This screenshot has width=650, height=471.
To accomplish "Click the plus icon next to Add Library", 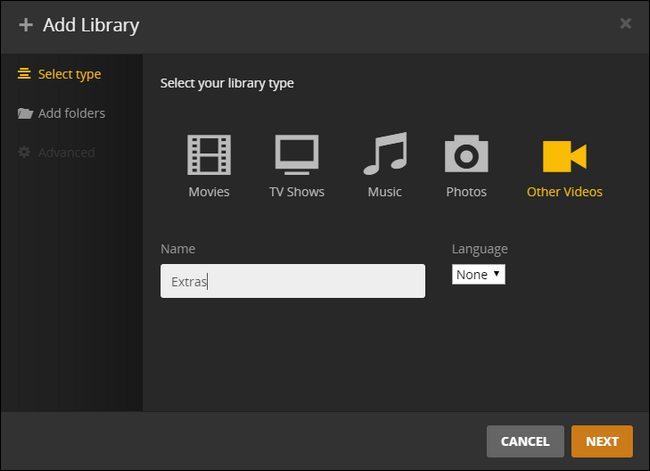I will 26,25.
